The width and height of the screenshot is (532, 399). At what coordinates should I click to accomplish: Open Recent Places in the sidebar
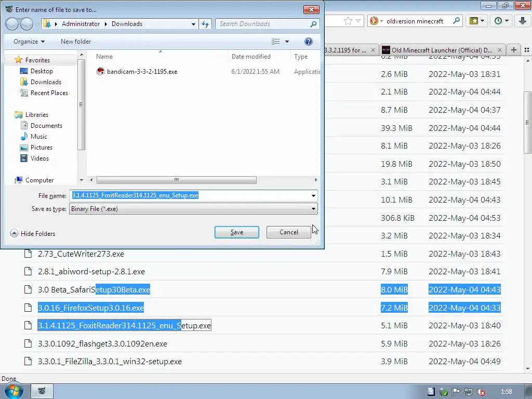coord(49,92)
